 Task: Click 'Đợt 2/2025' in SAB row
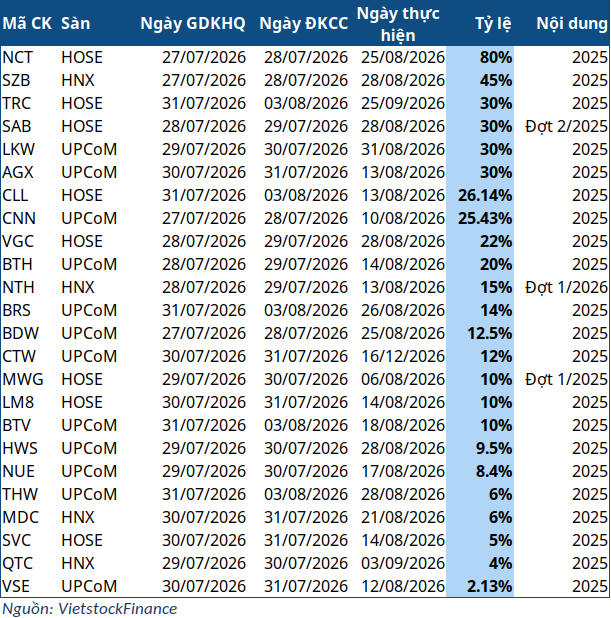tap(566, 127)
